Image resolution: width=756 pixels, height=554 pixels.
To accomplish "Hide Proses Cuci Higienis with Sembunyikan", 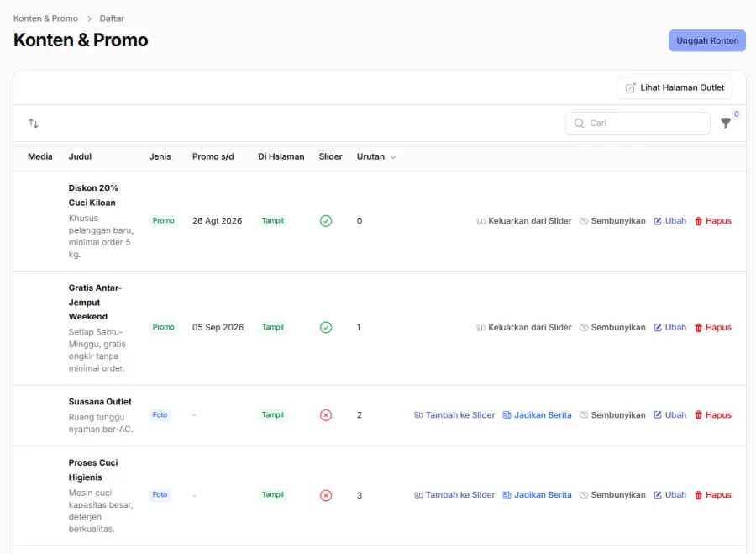I will pos(612,495).
